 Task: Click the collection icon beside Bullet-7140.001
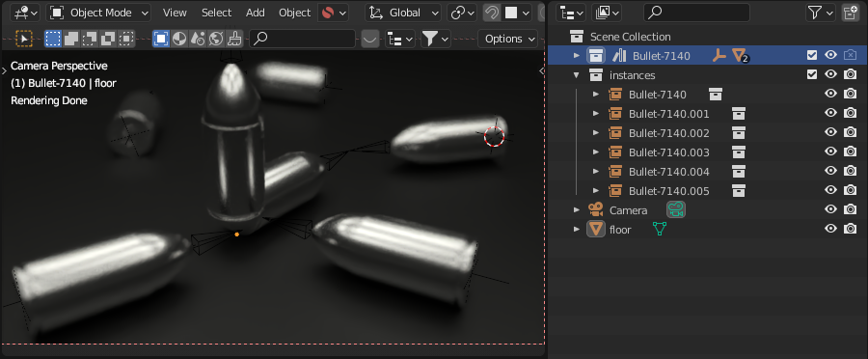click(738, 114)
